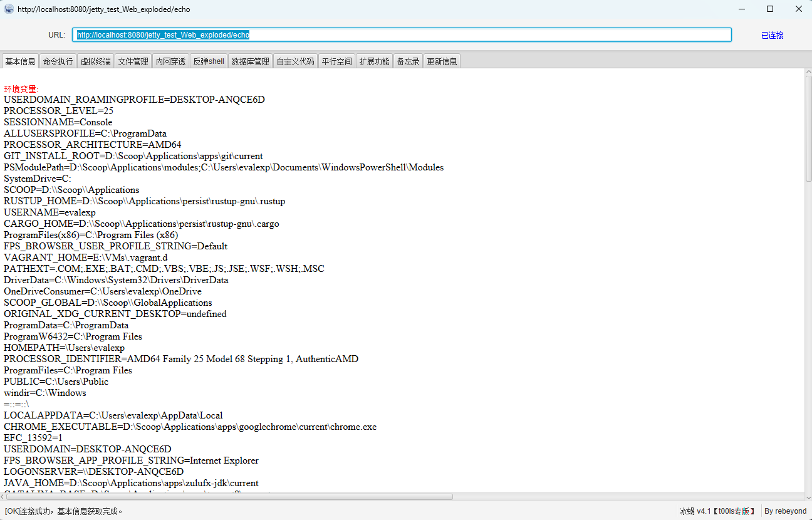812x520 pixels.
Task: Click inside the URL input field
Action: pyautogui.click(x=401, y=35)
